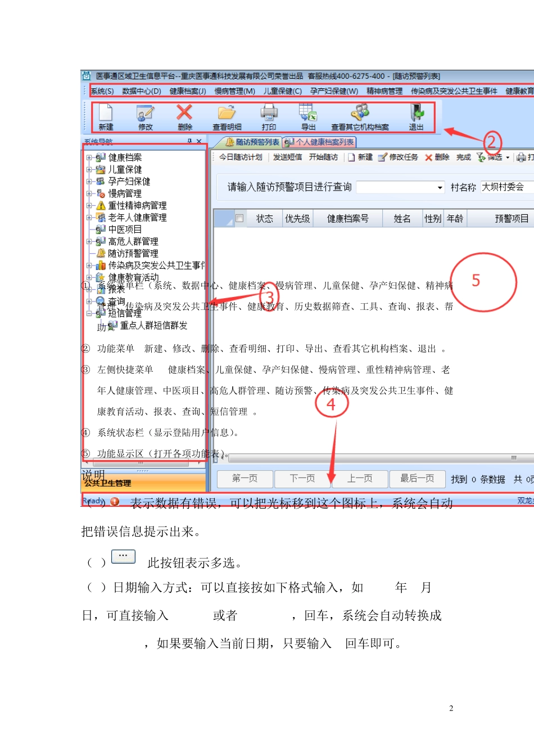Click 修改任务 in follow-up toolbar
Screen dimensions: 534x756
point(398,157)
